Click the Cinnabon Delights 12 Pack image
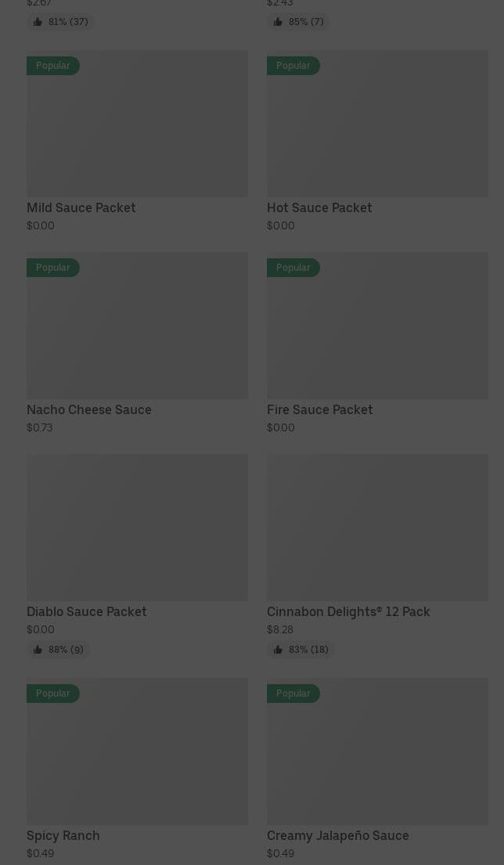Viewport: 504px width, 865px height. tap(377, 528)
